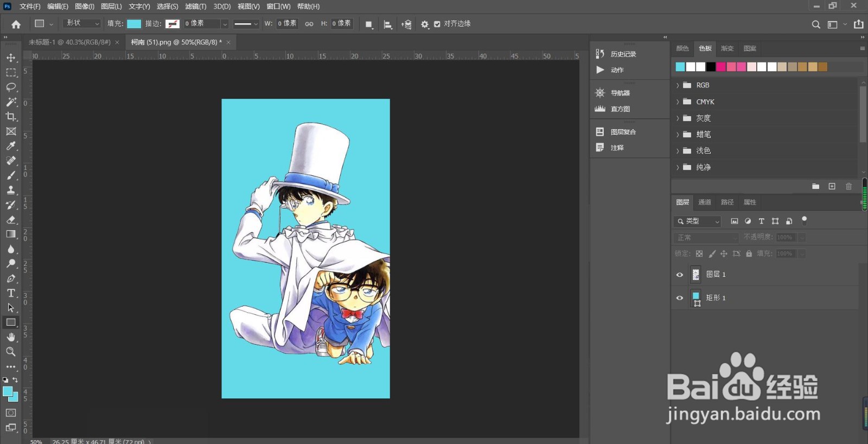The width and height of the screenshot is (868, 444).
Task: Select the Horizontal Type tool
Action: (x=11, y=293)
